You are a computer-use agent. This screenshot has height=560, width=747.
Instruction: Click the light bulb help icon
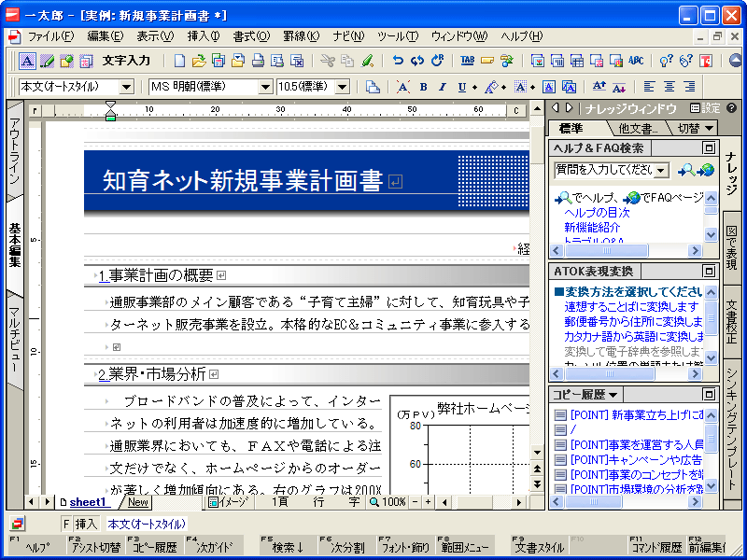point(666,61)
